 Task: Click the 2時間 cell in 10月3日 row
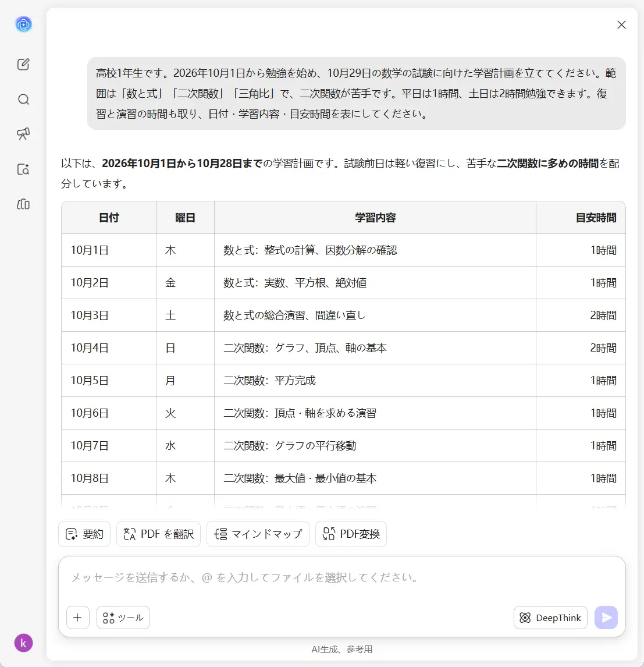tap(581, 315)
